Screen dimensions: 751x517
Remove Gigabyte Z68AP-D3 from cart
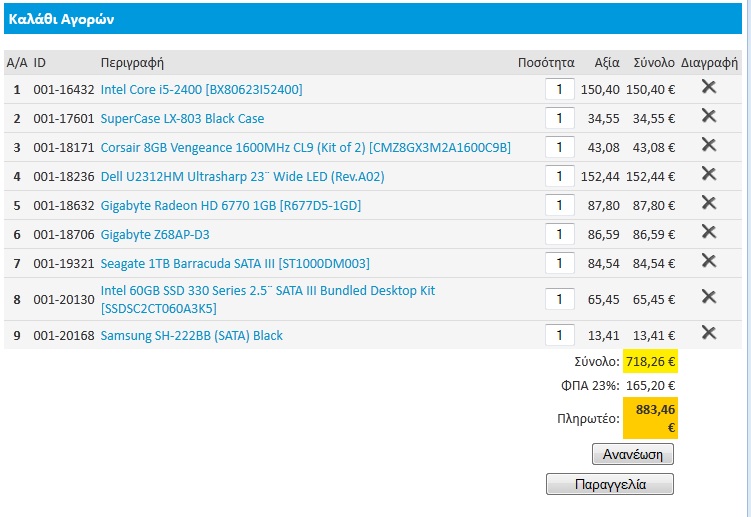click(708, 232)
